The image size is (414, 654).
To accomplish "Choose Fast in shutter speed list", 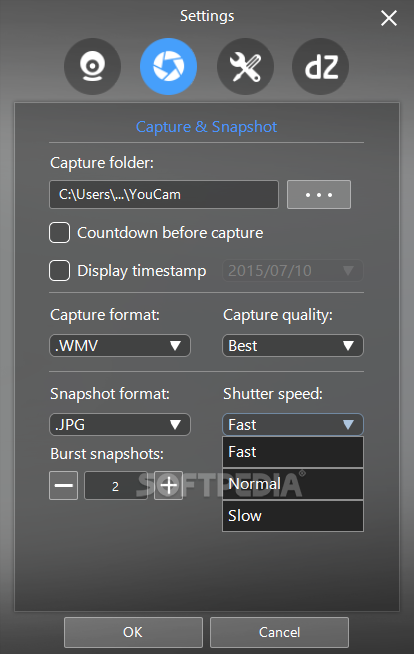I will [x=293, y=452].
